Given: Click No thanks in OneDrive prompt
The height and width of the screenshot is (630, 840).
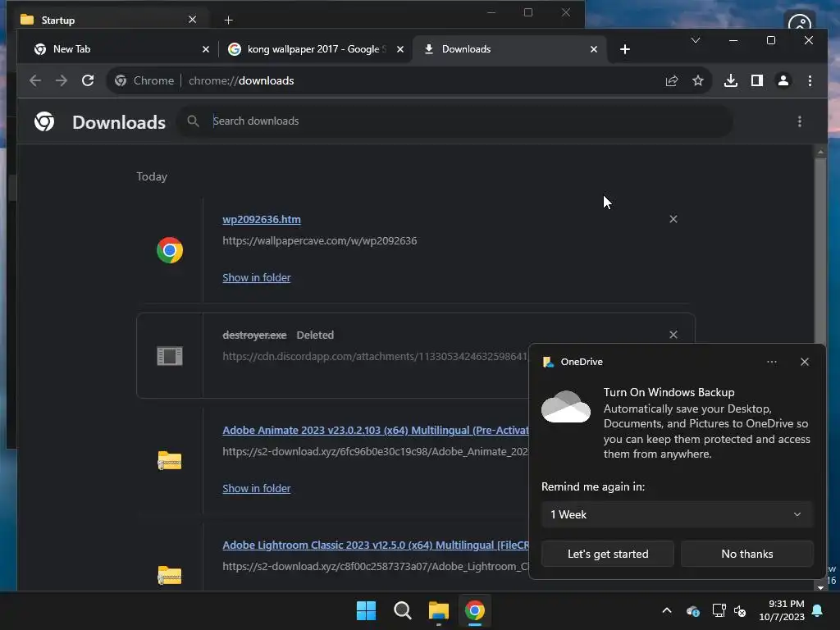Looking at the screenshot, I should tap(746, 554).
